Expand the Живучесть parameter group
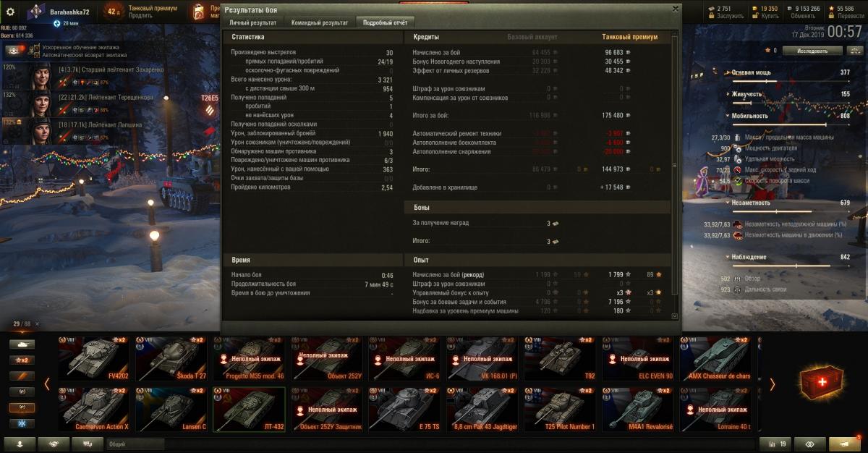The width and height of the screenshot is (868, 453). (726, 94)
